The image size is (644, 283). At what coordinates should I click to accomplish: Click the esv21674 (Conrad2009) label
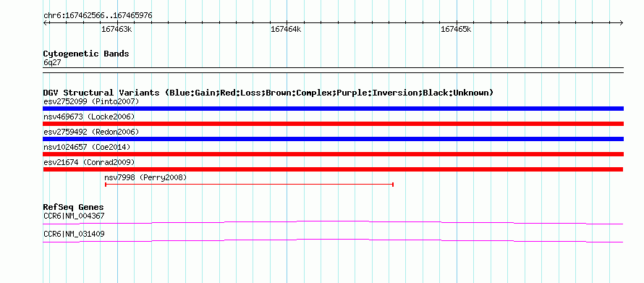[89, 162]
